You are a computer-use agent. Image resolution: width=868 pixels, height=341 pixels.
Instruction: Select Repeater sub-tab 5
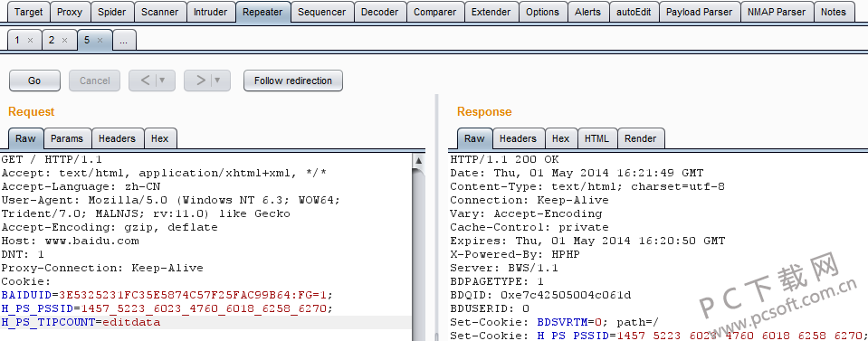(x=87, y=40)
